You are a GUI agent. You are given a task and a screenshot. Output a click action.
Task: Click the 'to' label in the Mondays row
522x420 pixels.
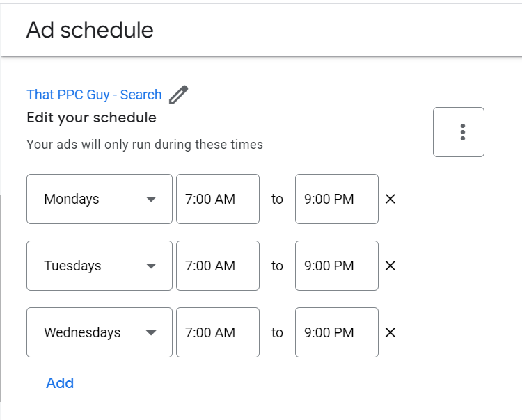[277, 199]
